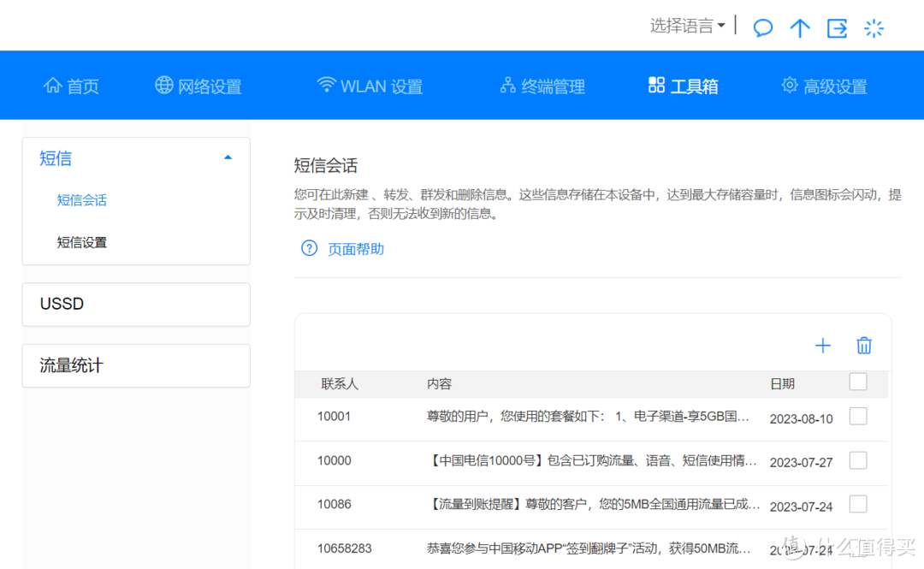
Task: Click contact number 10001
Action: click(x=335, y=417)
